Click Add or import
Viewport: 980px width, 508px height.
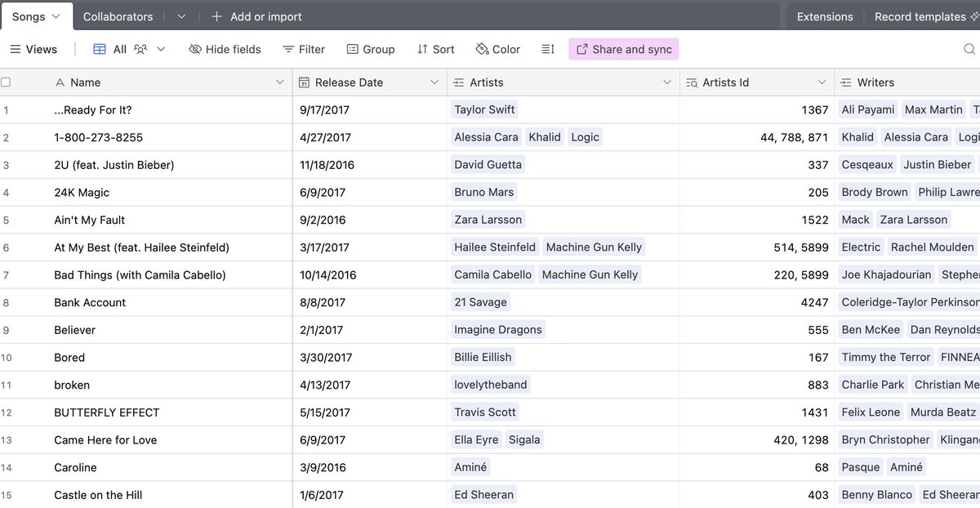[x=256, y=16]
